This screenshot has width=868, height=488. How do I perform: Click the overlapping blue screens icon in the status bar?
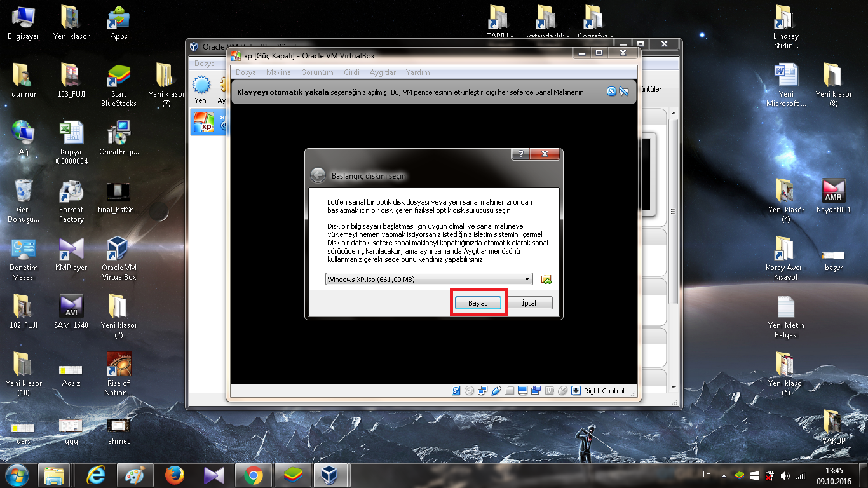536,391
